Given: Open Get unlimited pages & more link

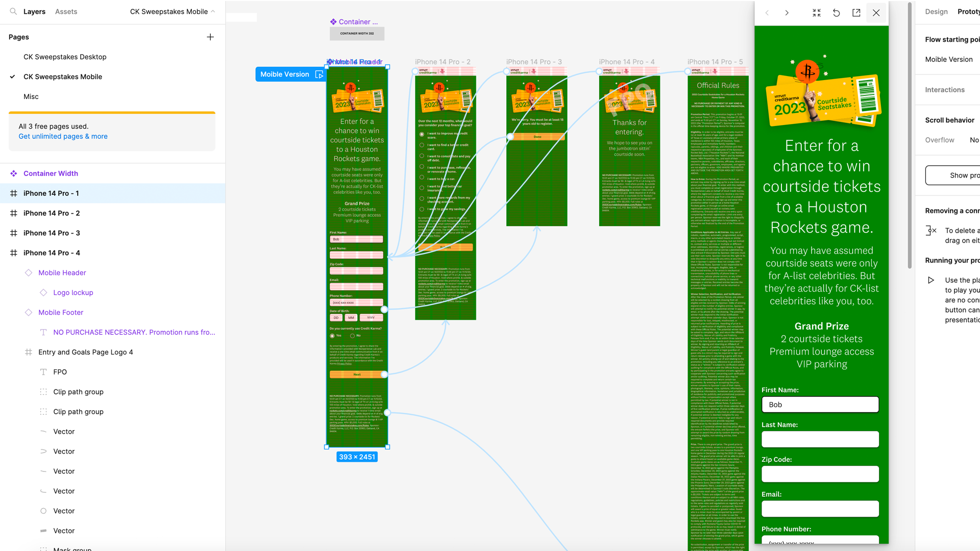Looking at the screenshot, I should pos(63,136).
